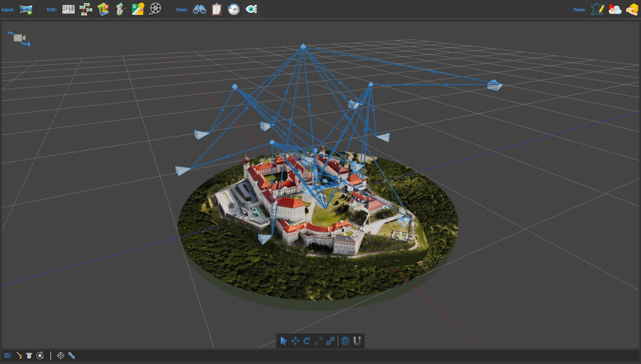Click the clipboard report icon in View toolbar
Viewport: 641px width, 364px height.
coord(216,9)
